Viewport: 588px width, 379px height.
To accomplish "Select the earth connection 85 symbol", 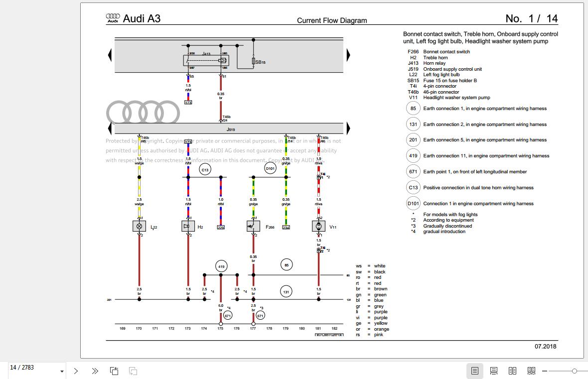I will coord(287,265).
